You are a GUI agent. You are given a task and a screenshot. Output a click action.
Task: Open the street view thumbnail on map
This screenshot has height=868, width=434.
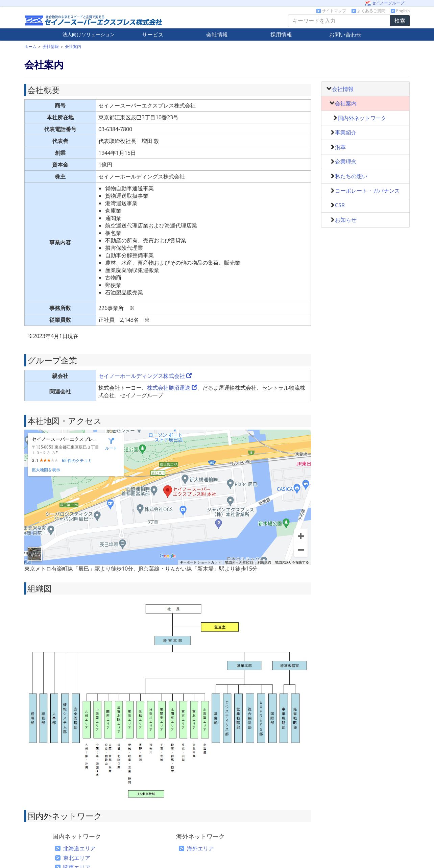tap(35, 554)
